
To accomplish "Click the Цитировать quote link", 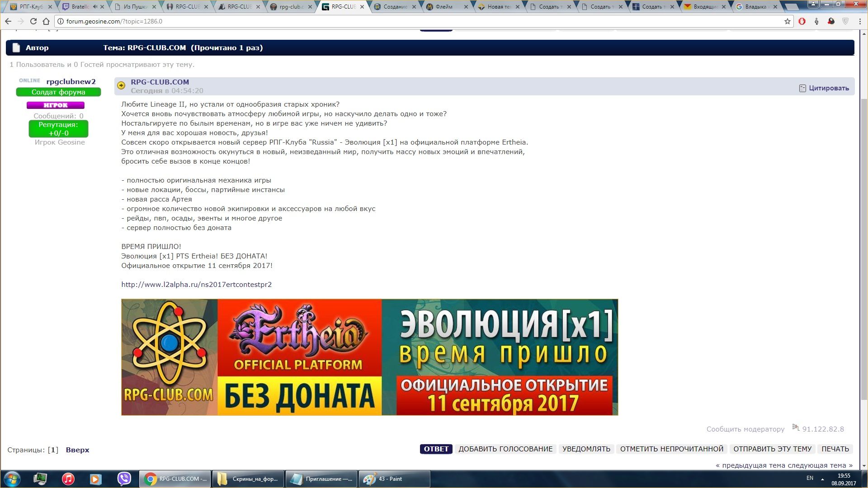I will (829, 88).
